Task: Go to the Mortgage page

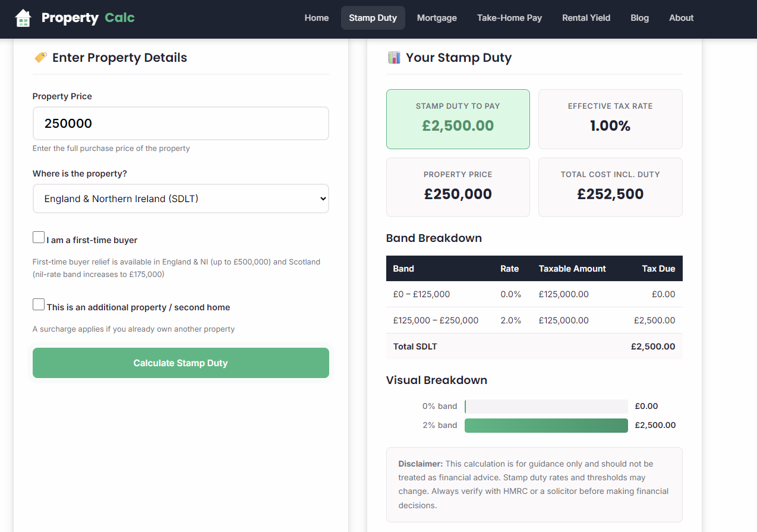Action: click(x=437, y=18)
